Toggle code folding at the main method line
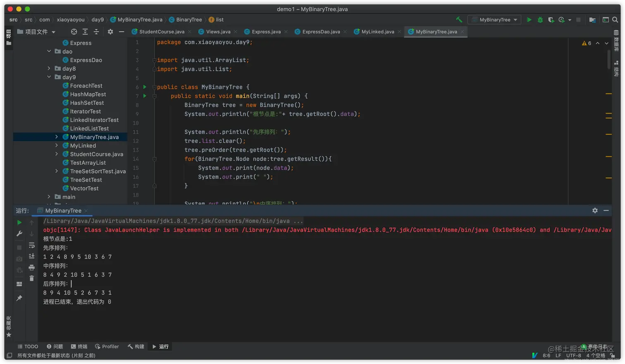The image size is (625, 364). 154,96
